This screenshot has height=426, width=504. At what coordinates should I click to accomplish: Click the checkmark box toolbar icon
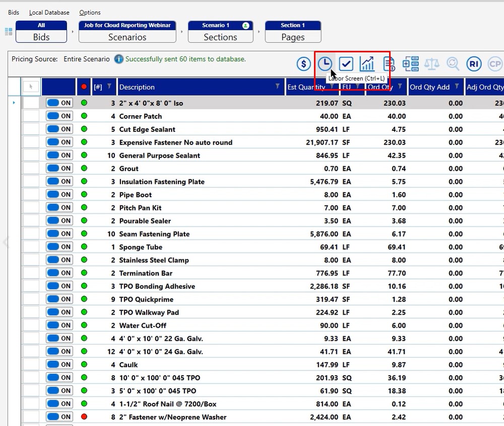click(x=346, y=64)
